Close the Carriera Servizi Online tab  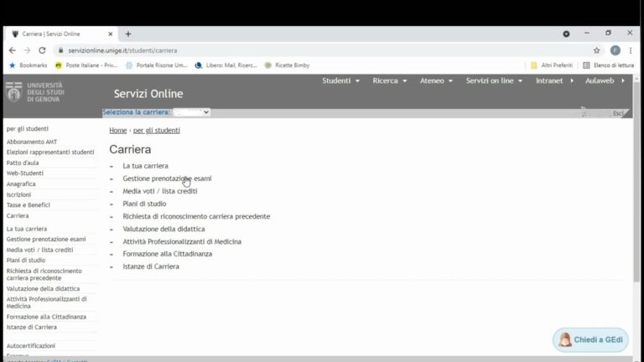coord(110,34)
